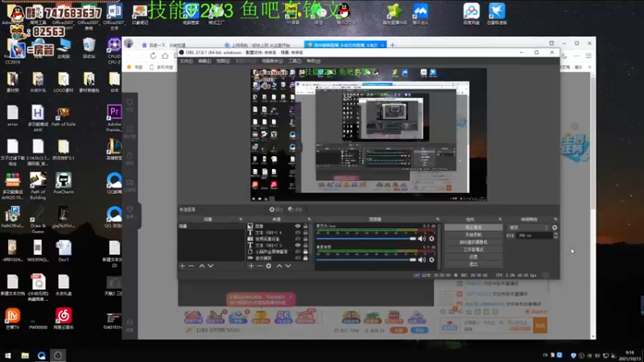Move selected scene down
Viewport: 644px width, 362px height.
[211, 266]
